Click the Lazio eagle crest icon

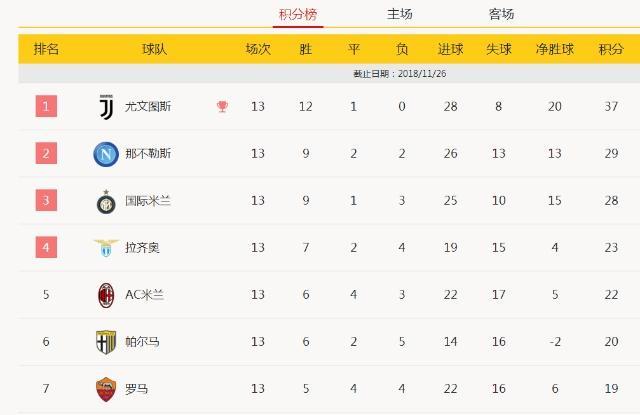coord(105,247)
